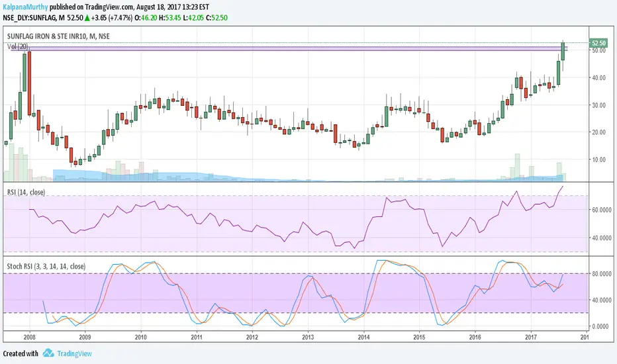
Task: Click the Created with footer text
Action: (21, 353)
